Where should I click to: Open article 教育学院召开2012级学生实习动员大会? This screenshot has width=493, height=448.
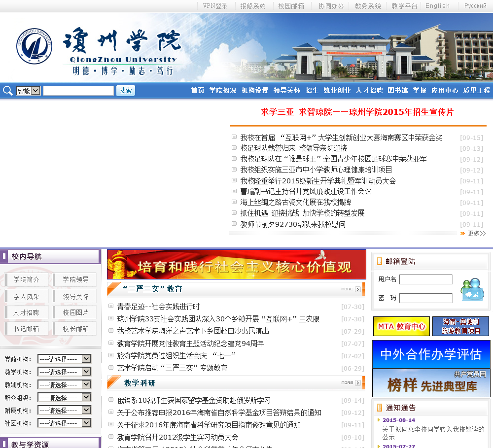(177, 437)
